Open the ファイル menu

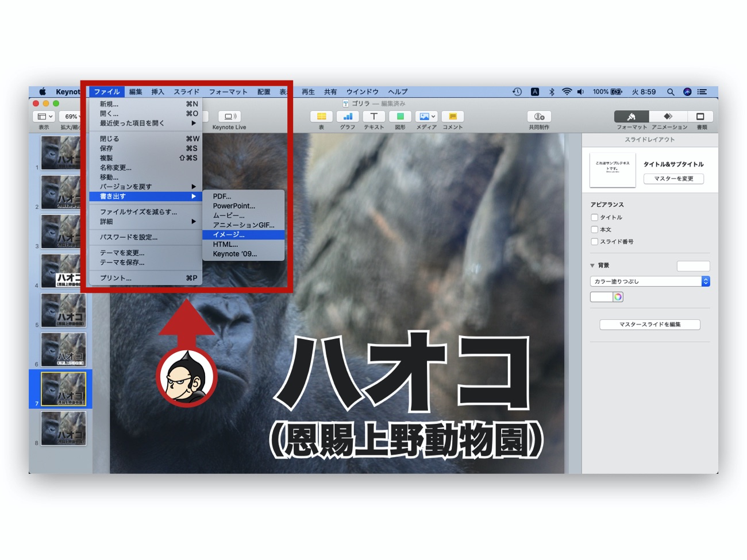(x=107, y=92)
